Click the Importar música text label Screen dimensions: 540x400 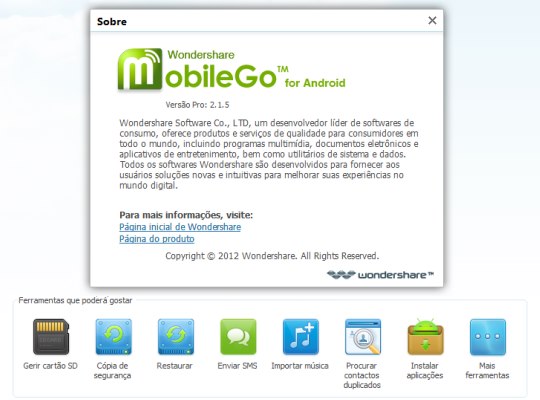300,366
